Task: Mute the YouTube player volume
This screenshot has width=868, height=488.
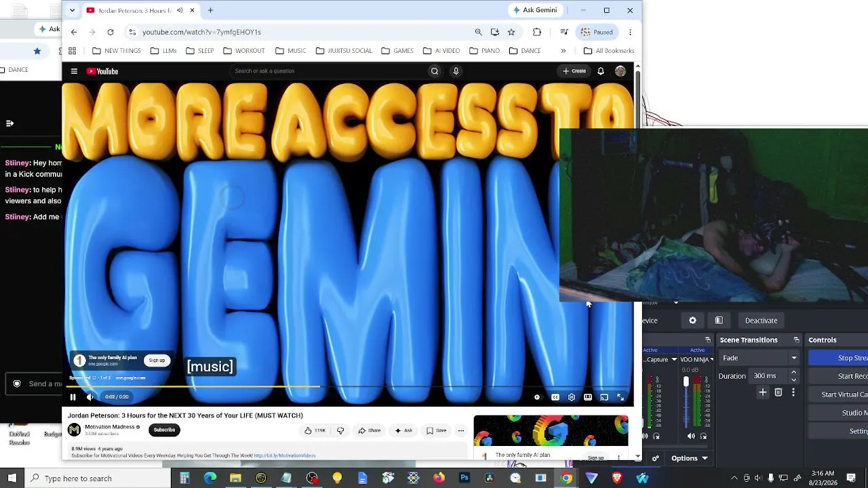Action: 90,397
